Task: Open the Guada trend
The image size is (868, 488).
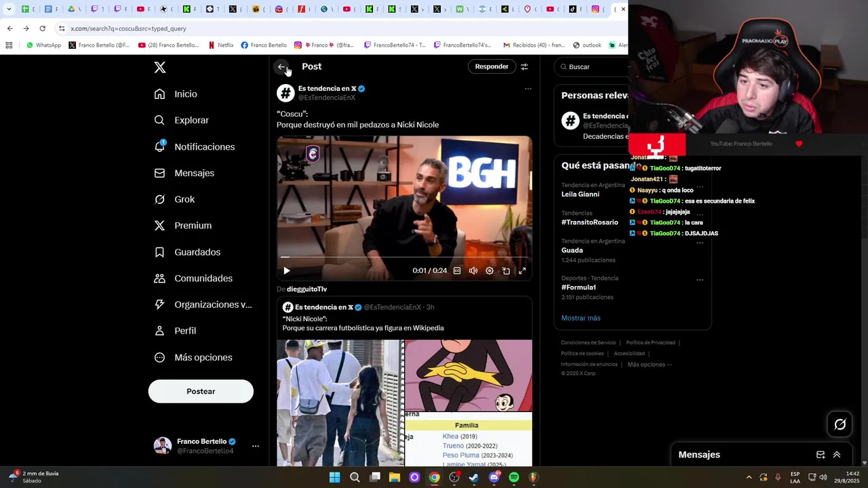Action: click(572, 250)
